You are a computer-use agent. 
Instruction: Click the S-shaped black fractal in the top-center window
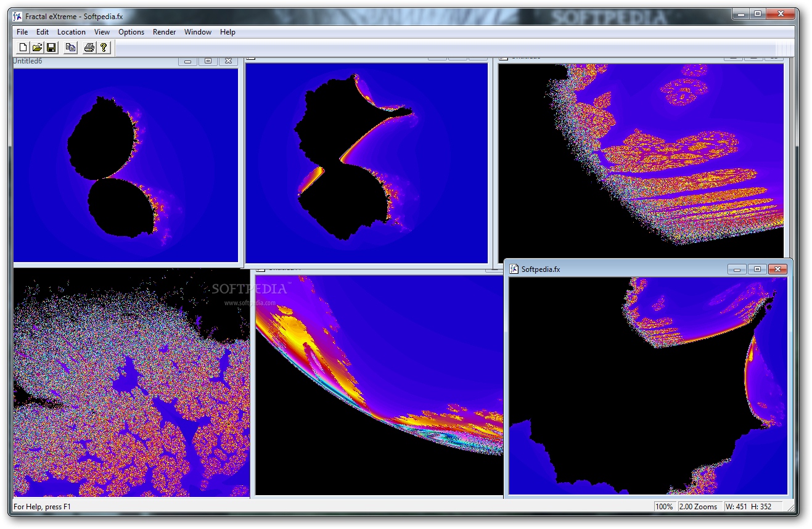(x=366, y=163)
